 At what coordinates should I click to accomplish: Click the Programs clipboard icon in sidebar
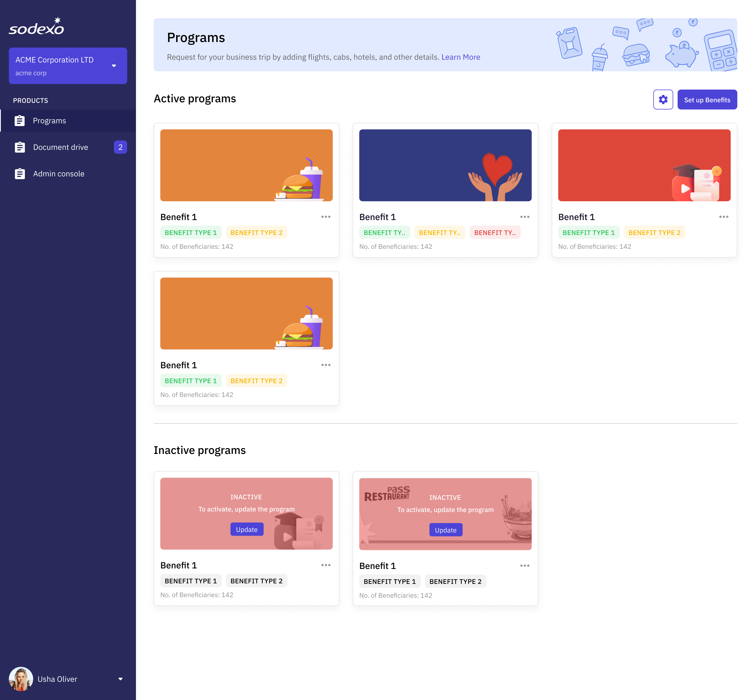pos(20,121)
